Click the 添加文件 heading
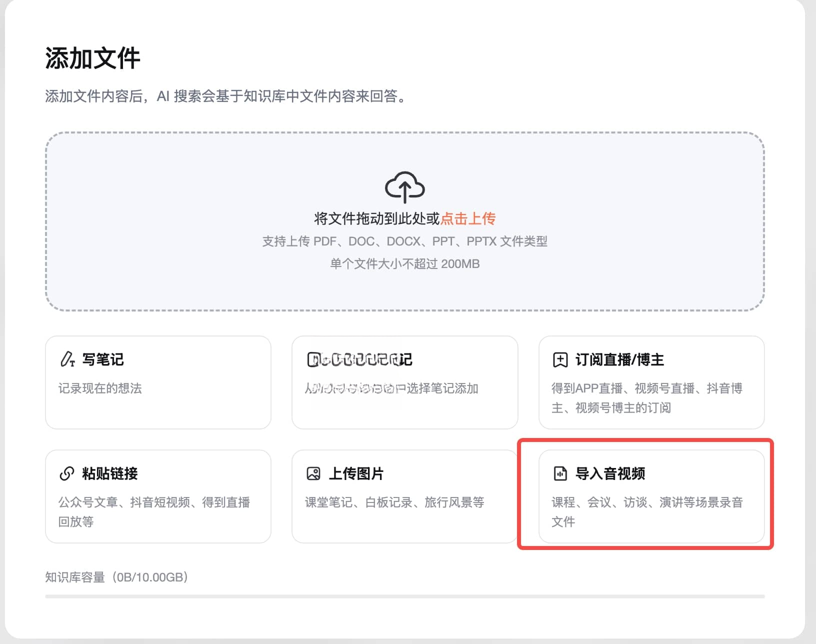Viewport: 816px width, 644px height. pyautogui.click(x=92, y=58)
